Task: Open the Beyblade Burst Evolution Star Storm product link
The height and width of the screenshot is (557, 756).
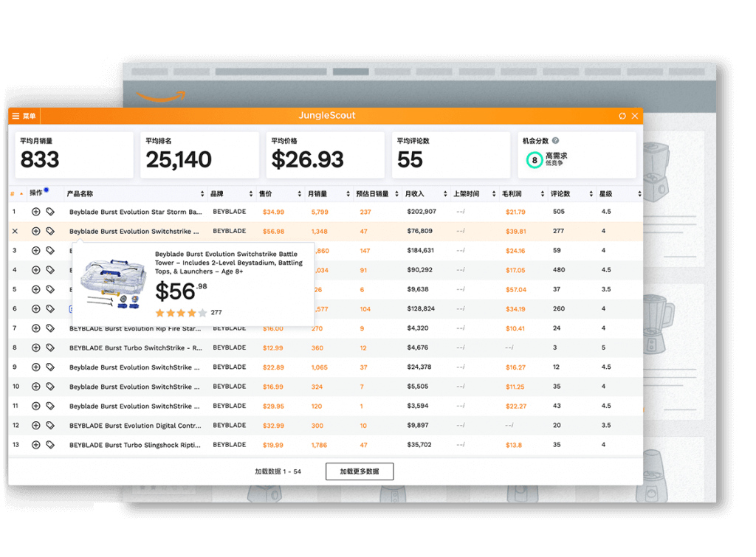Action: pos(136,212)
